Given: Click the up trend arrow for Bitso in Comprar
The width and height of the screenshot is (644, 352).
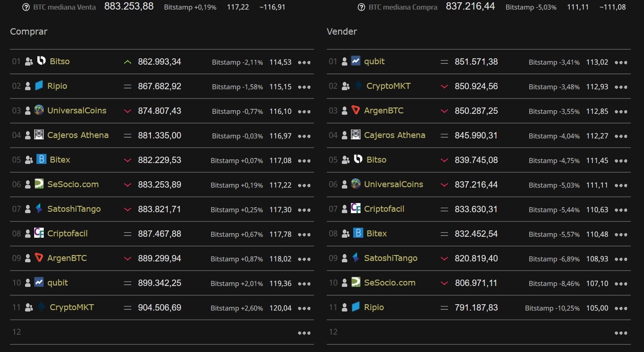Looking at the screenshot, I should click(128, 62).
